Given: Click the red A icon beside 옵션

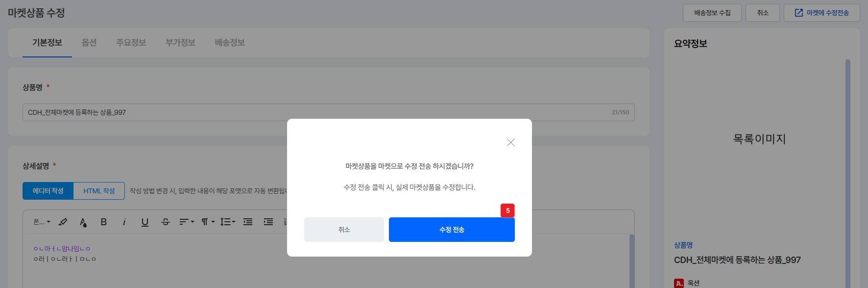Looking at the screenshot, I should point(679,283).
